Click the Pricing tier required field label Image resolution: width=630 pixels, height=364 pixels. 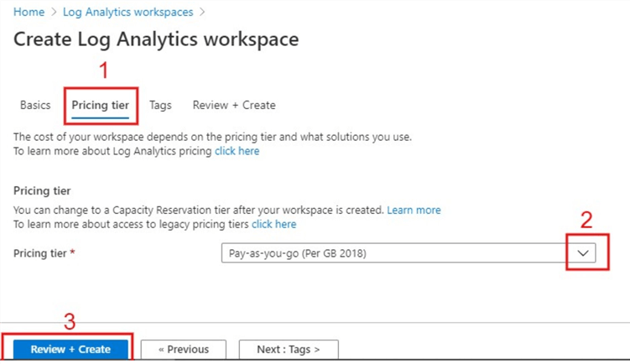point(44,253)
